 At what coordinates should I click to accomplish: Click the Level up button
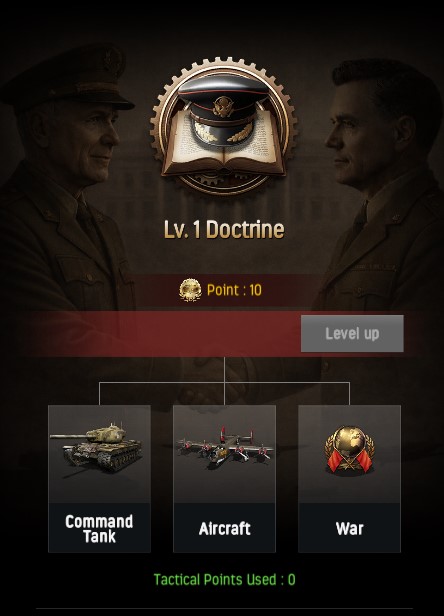[x=352, y=334]
